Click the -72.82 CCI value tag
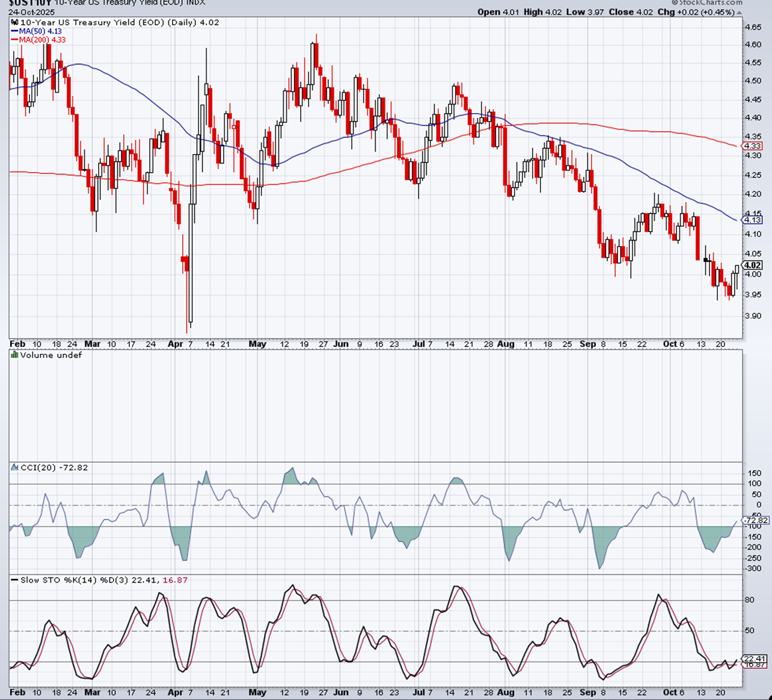Screen dimensions: 772x700 pos(756,520)
